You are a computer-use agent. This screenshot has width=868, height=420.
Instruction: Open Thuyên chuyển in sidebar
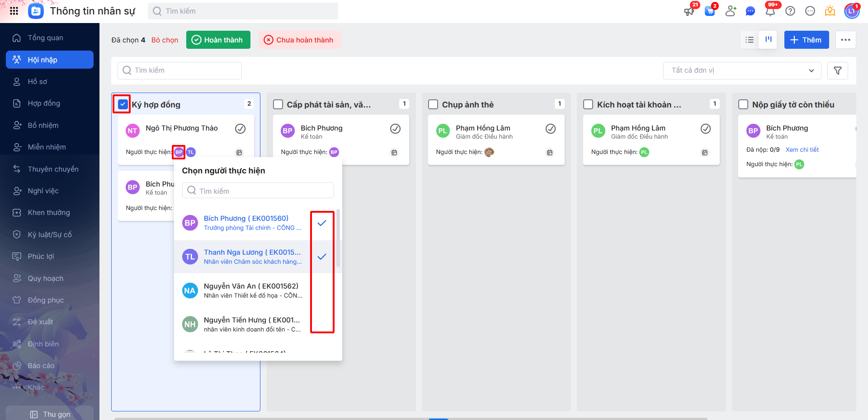(x=50, y=169)
